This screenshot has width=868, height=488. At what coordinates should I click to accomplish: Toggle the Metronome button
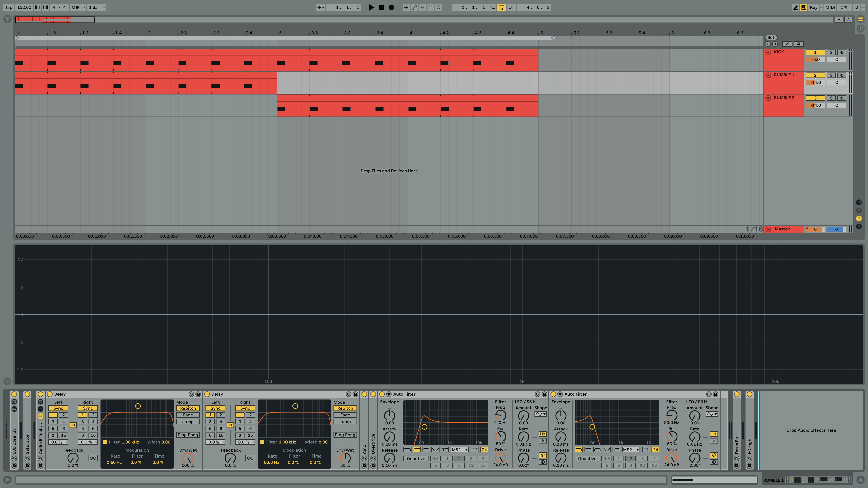(75, 7)
